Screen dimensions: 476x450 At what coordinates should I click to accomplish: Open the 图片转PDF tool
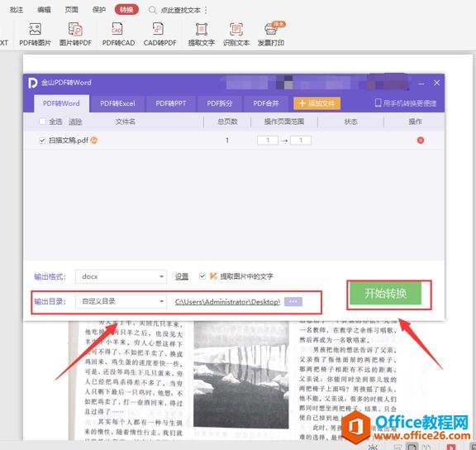click(x=75, y=34)
